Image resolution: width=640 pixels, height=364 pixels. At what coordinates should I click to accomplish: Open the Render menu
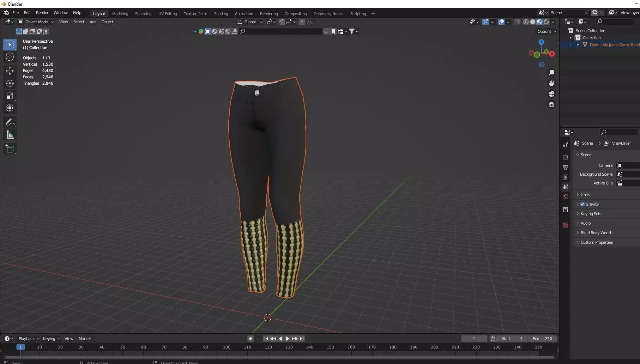42,13
